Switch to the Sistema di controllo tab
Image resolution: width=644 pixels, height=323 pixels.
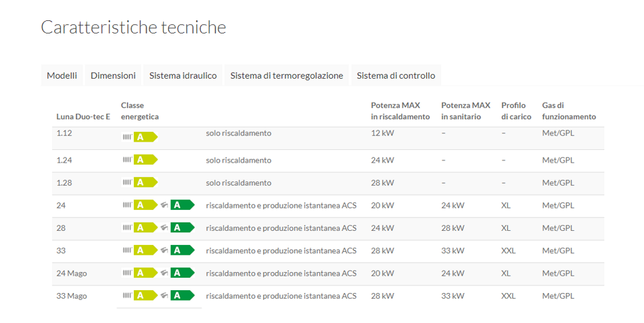coord(396,75)
